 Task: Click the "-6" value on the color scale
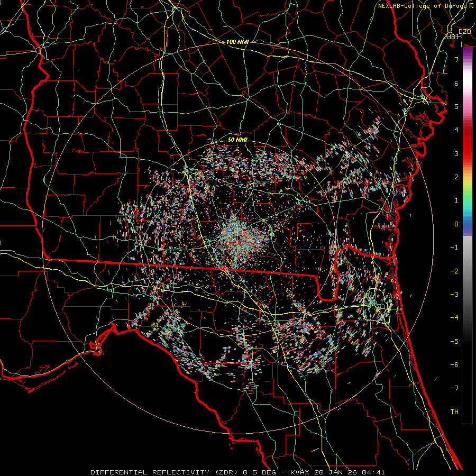[454, 365]
